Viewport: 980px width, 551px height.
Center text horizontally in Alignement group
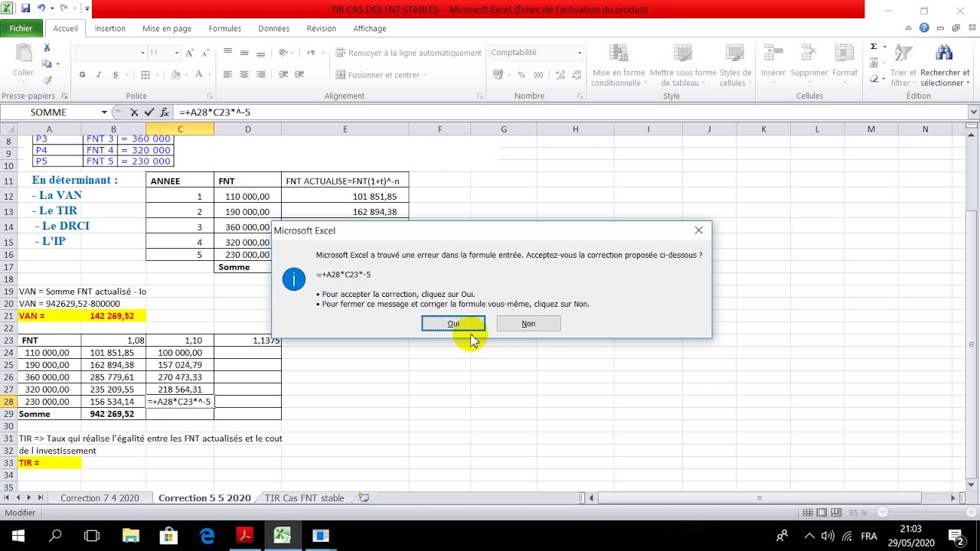(x=244, y=75)
